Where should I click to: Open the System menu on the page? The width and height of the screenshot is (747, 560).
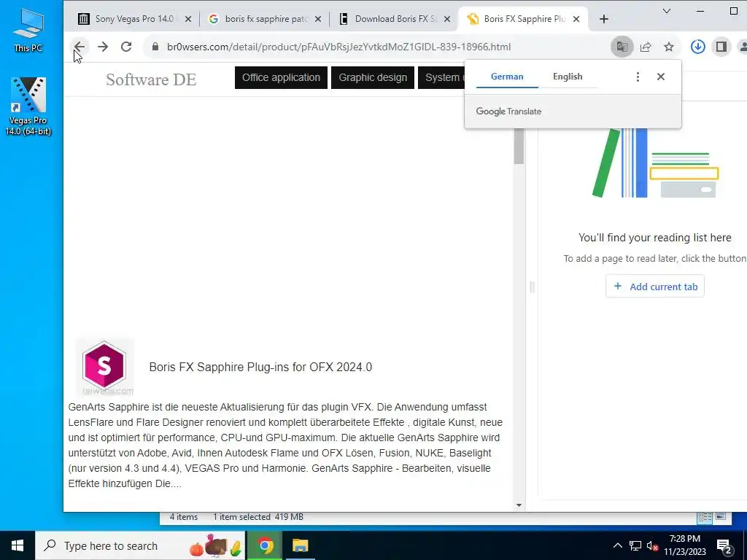click(441, 77)
